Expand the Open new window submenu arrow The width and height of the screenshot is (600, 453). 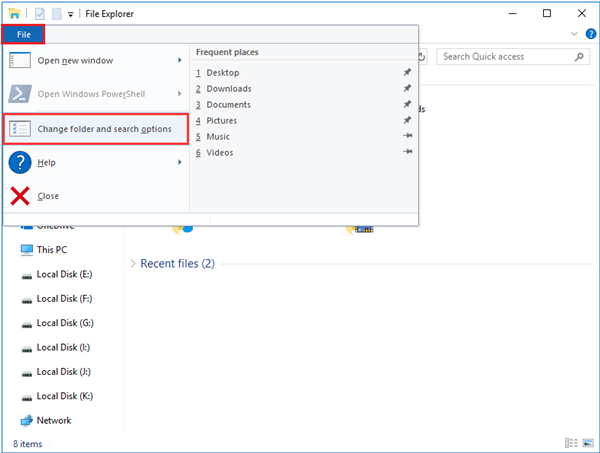(x=179, y=60)
